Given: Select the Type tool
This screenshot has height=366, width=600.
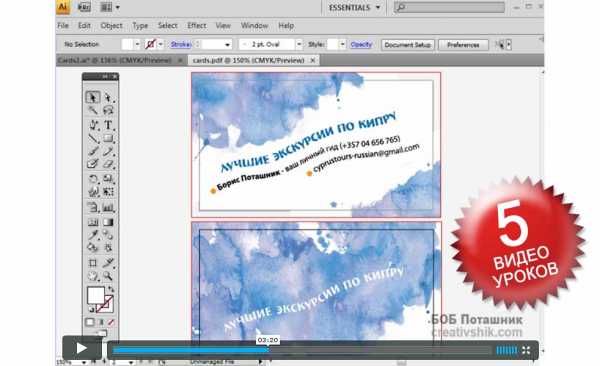Looking at the screenshot, I should point(108,125).
